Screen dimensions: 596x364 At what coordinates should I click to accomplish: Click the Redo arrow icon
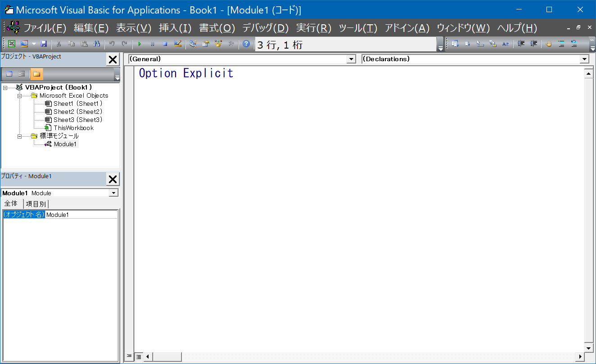[124, 44]
